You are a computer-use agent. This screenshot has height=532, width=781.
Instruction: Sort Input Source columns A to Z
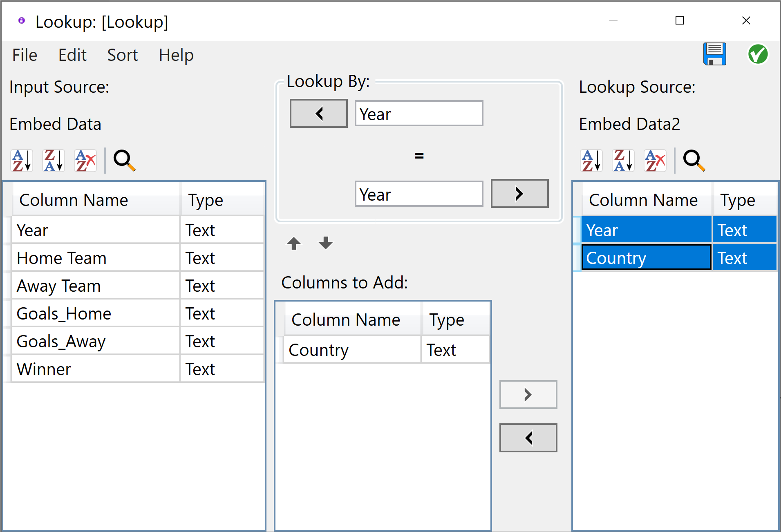pyautogui.click(x=22, y=160)
